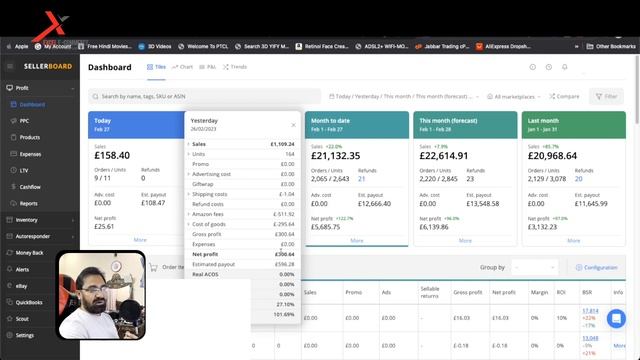Expand the Units row in Yesterday popup
Image resolution: width=640 pixels, height=360 pixels.
pyautogui.click(x=189, y=154)
